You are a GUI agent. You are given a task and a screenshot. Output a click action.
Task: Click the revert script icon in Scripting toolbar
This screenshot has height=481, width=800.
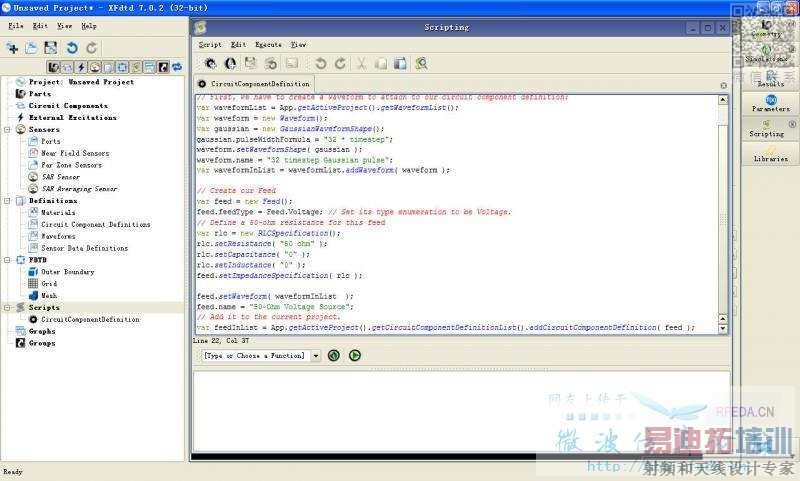click(271, 64)
